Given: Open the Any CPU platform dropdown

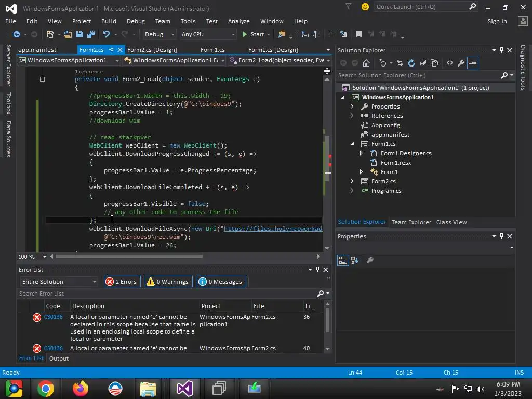Looking at the screenshot, I should [208, 34].
